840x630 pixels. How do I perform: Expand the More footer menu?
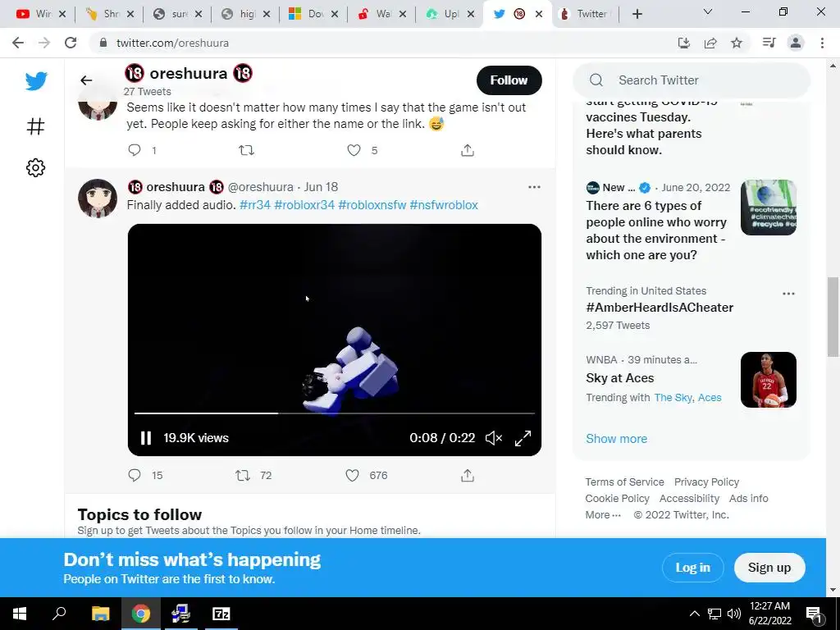coord(603,515)
